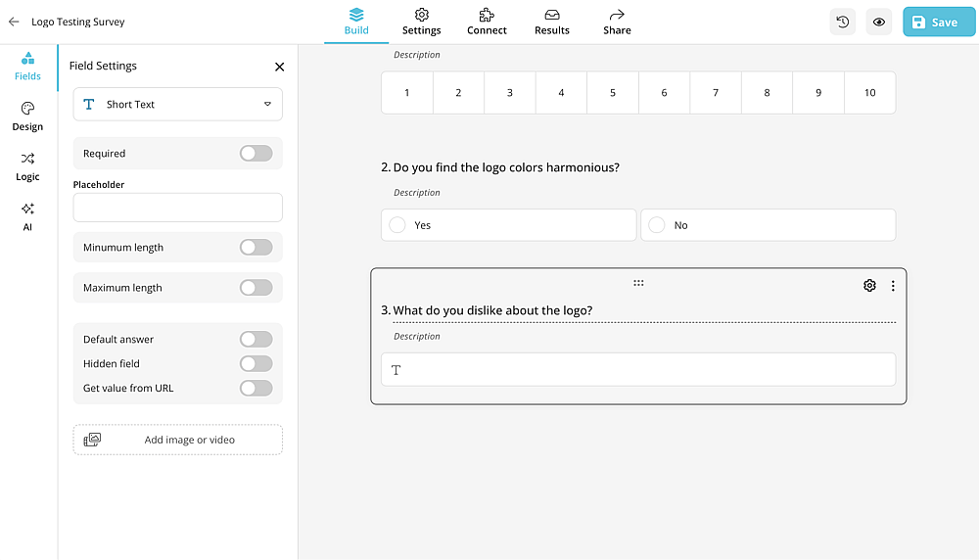The height and width of the screenshot is (560, 979).
Task: Open question 3's three-dot more menu
Action: pyautogui.click(x=893, y=285)
